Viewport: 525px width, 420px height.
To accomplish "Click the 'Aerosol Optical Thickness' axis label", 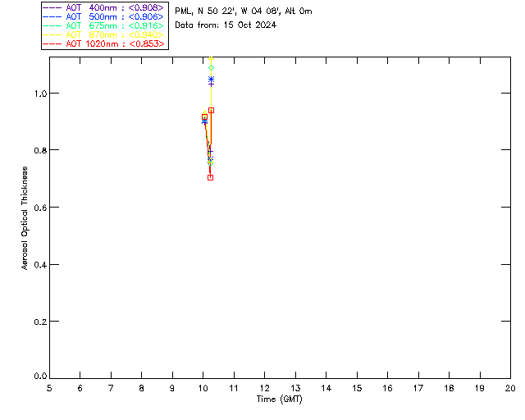I will point(25,218).
